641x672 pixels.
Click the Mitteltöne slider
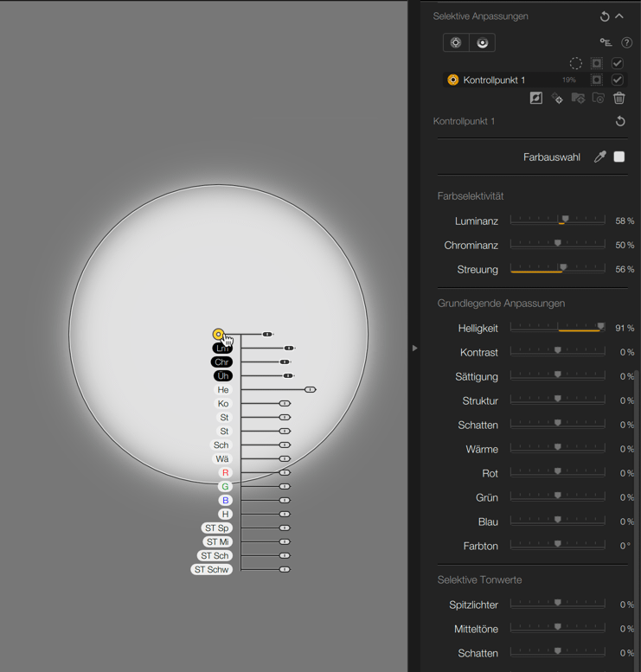pyautogui.click(x=557, y=628)
